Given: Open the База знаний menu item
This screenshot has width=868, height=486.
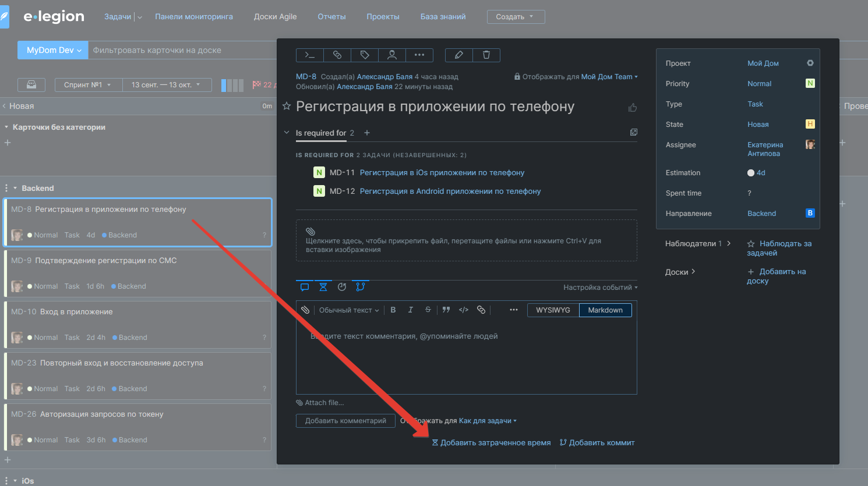Looking at the screenshot, I should [443, 17].
